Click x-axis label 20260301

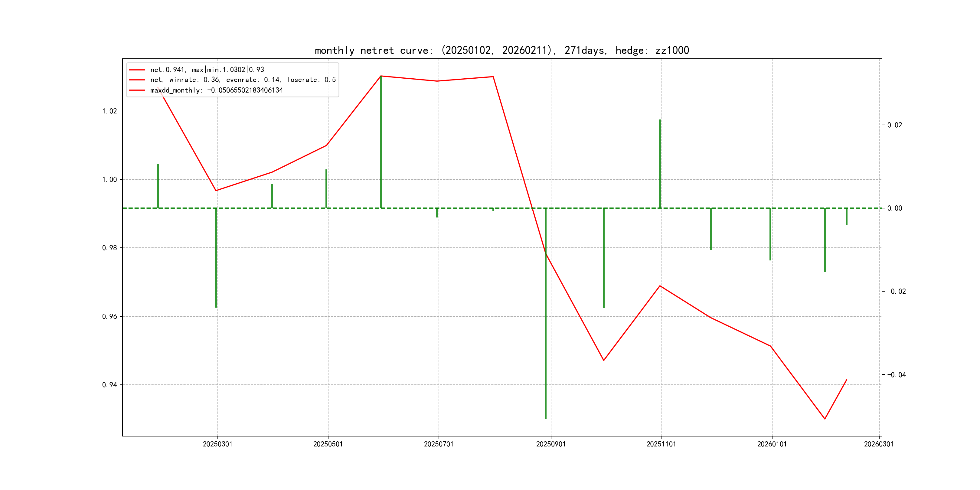(878, 444)
